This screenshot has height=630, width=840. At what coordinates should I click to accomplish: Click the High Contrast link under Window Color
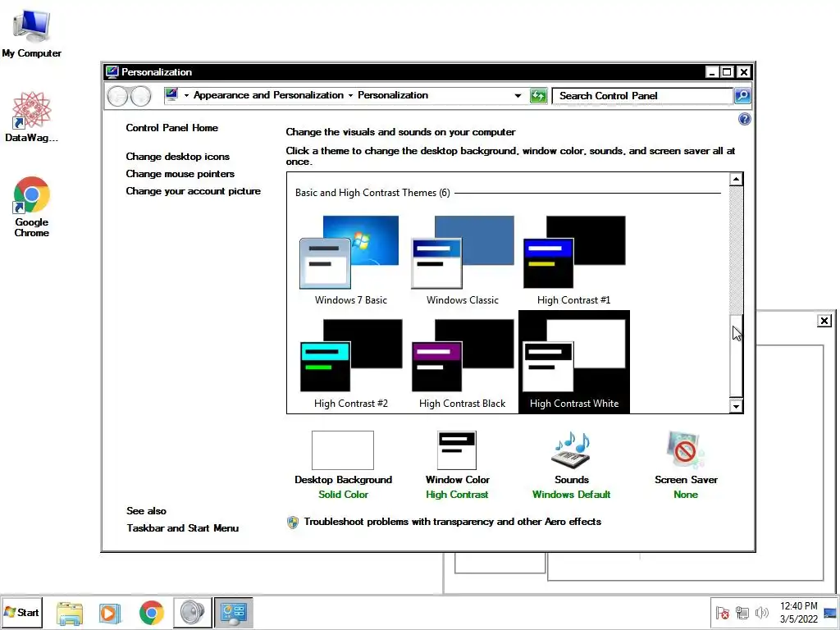(457, 495)
